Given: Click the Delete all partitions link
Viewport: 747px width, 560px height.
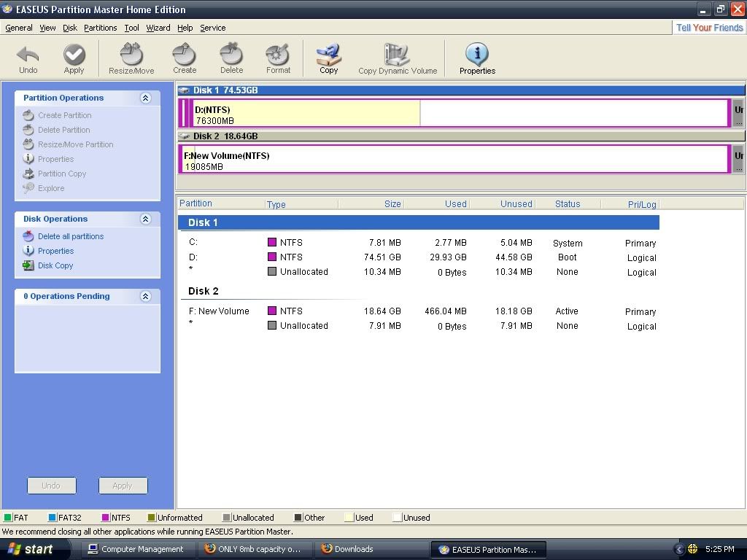Looking at the screenshot, I should [x=71, y=236].
